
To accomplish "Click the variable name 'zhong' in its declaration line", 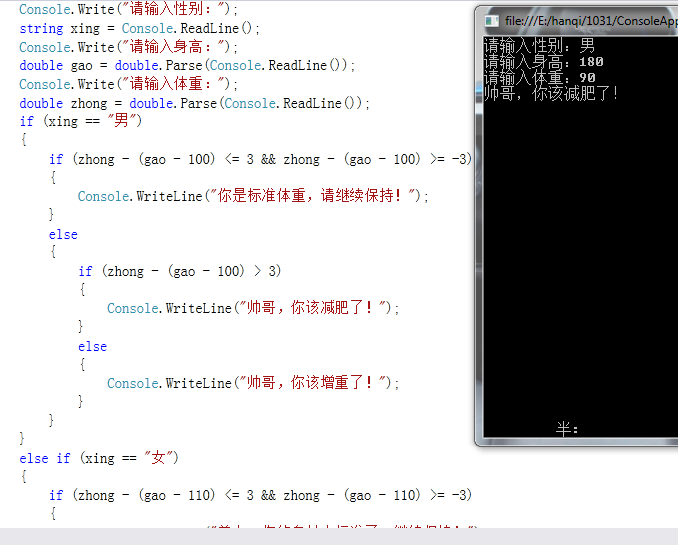I will pos(89,104).
